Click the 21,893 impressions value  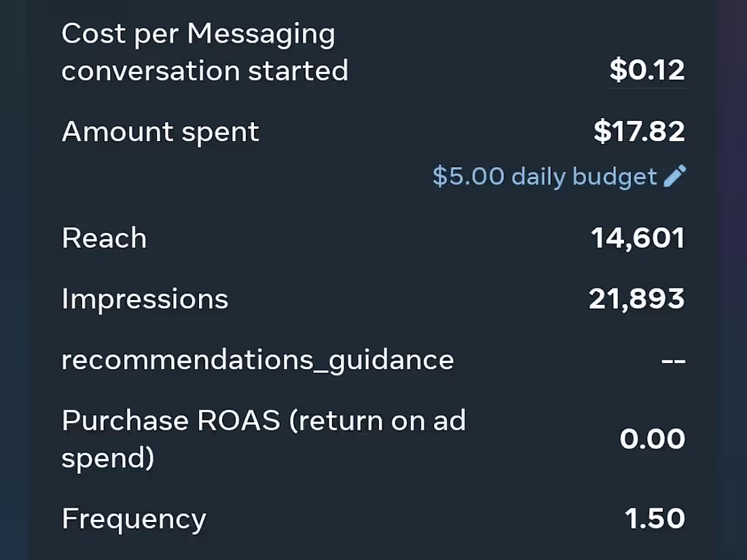[x=634, y=298]
